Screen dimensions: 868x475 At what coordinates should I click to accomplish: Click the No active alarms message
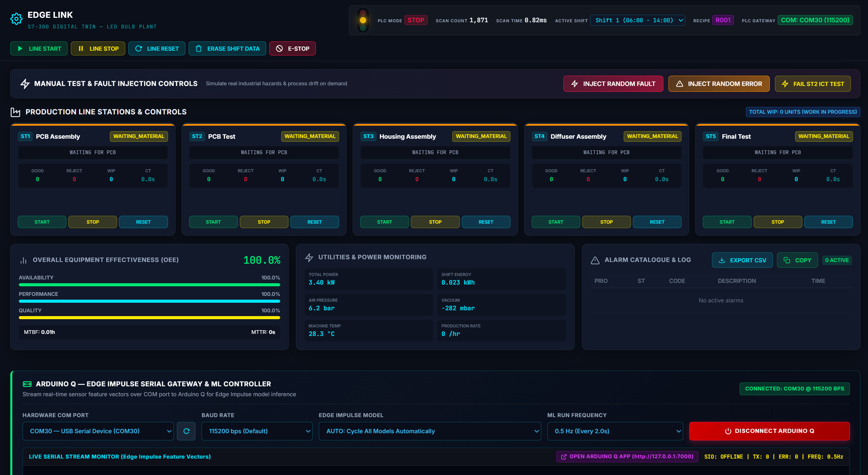(x=721, y=300)
